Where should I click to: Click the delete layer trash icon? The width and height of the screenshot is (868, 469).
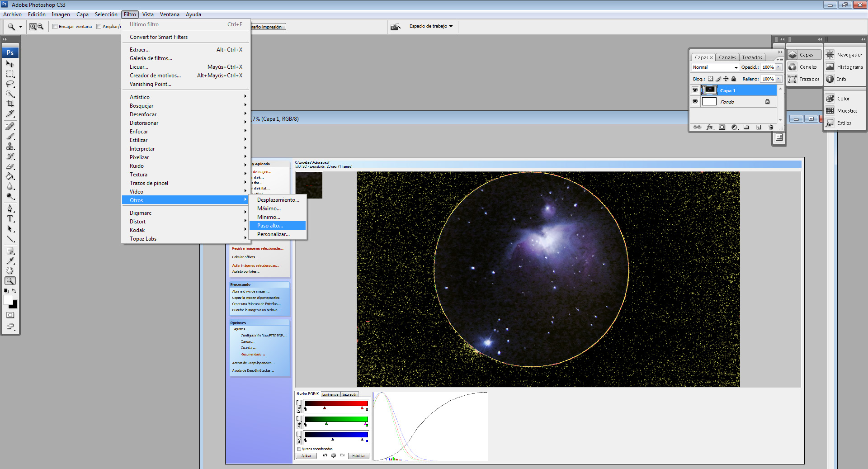[771, 127]
